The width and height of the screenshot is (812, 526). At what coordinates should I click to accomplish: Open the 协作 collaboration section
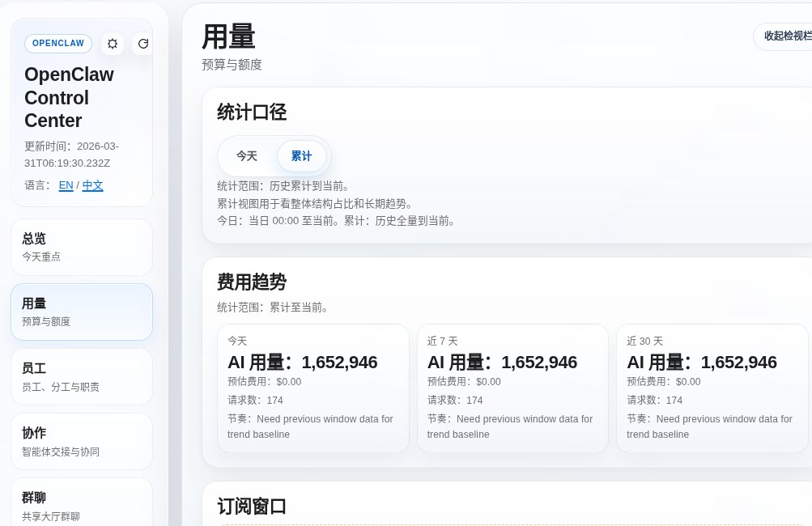click(82, 441)
